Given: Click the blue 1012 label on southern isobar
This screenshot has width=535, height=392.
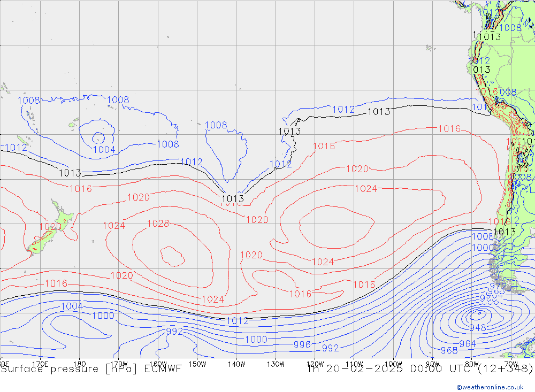Looking at the screenshot, I should pos(238,321).
